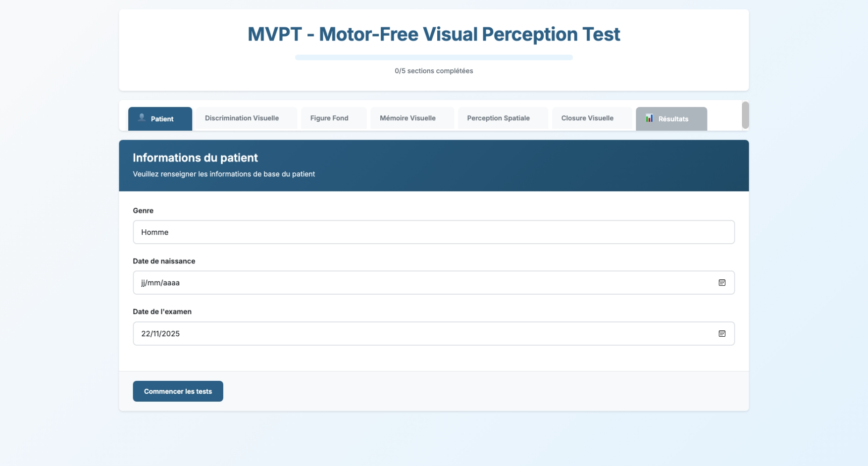This screenshot has height=466, width=868.
Task: Click the tab bar scrollbar handle
Action: [x=746, y=115]
